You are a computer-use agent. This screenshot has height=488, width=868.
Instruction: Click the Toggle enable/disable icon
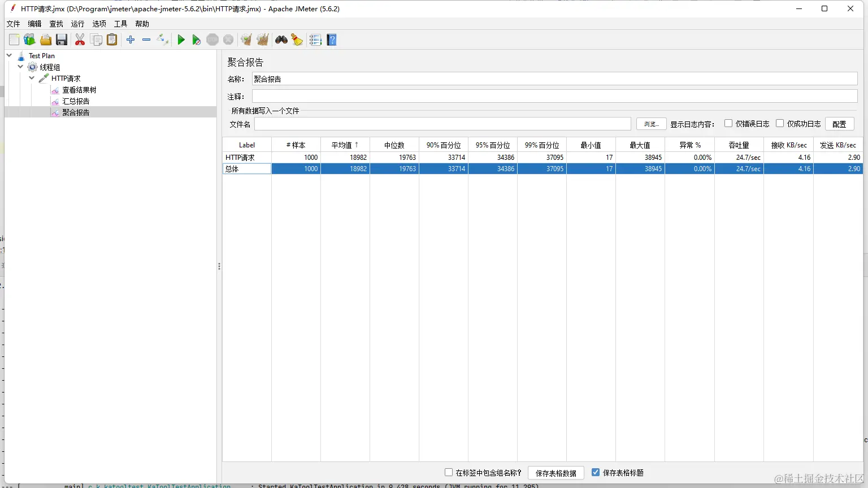coord(163,40)
